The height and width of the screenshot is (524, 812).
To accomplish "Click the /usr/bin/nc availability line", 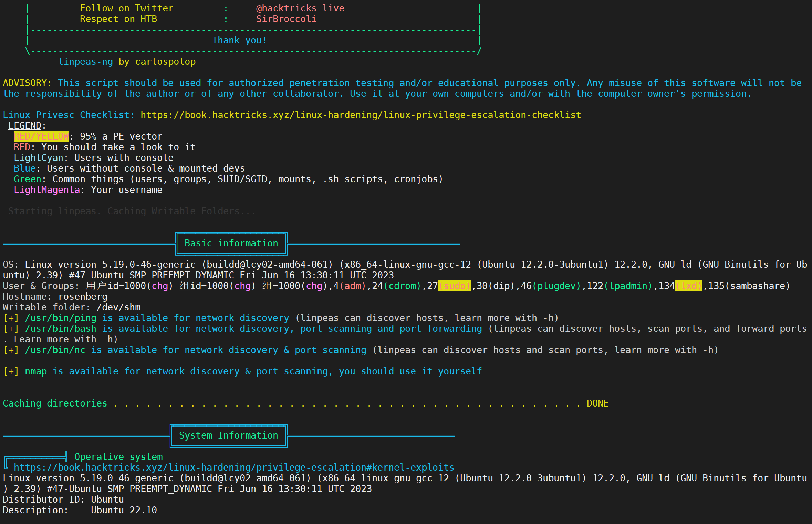I will [55, 350].
